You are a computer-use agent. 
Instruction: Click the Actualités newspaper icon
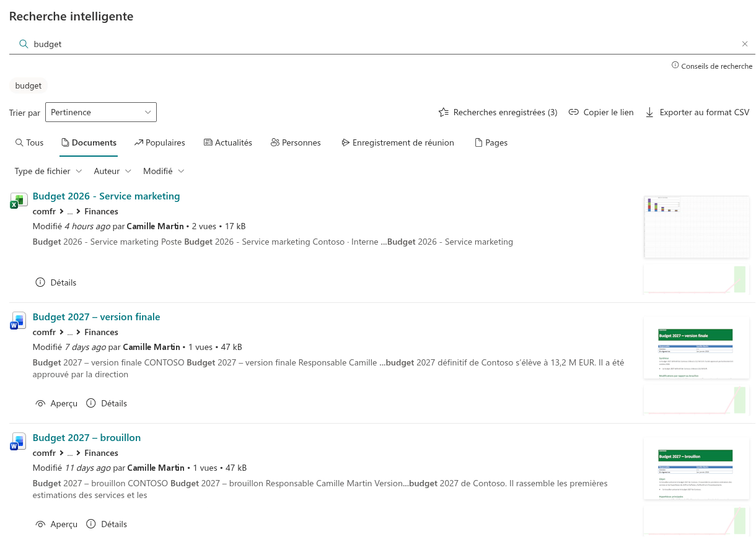(x=208, y=142)
